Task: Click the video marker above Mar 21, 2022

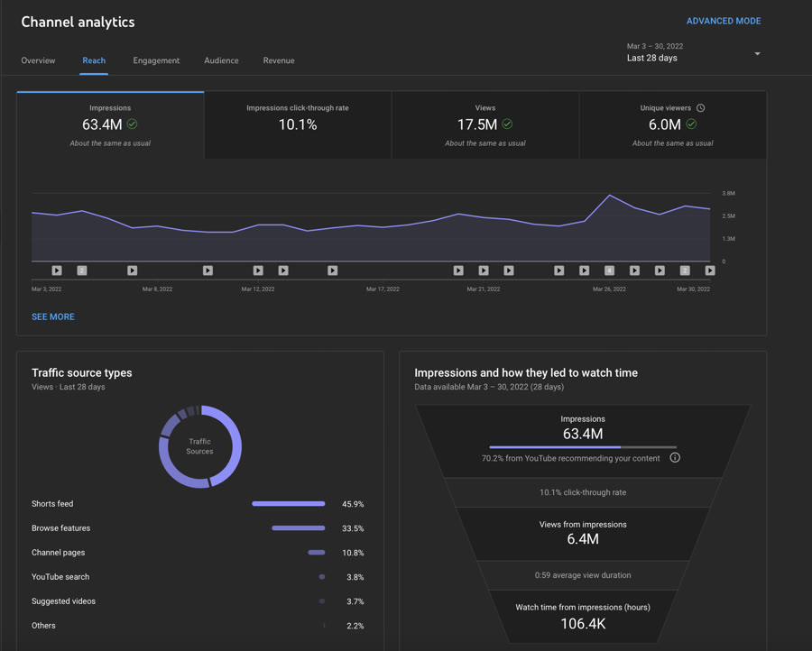Action: coord(484,270)
